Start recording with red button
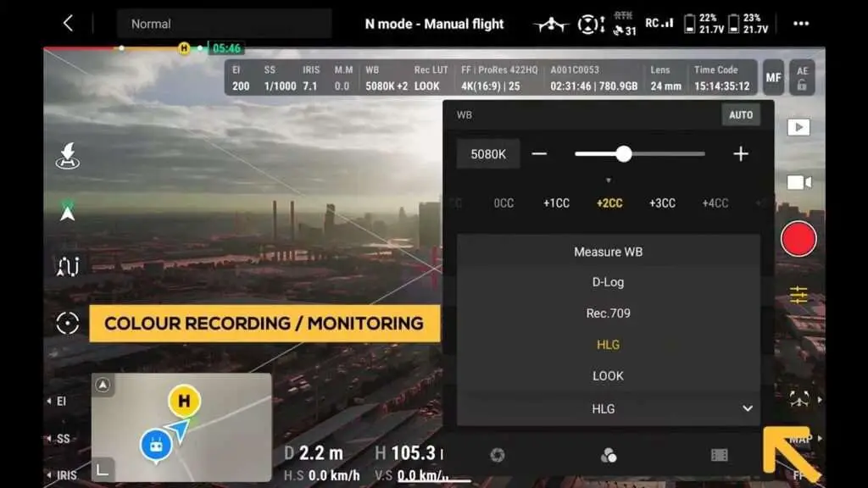 tap(798, 239)
